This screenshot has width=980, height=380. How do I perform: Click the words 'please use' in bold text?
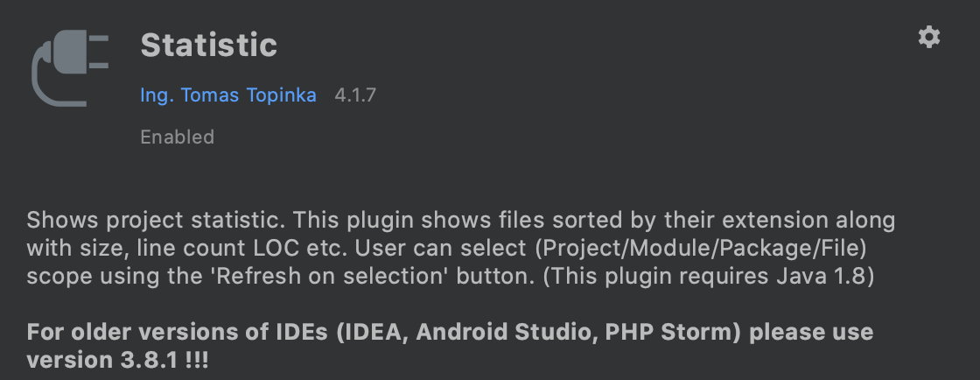pos(811,332)
